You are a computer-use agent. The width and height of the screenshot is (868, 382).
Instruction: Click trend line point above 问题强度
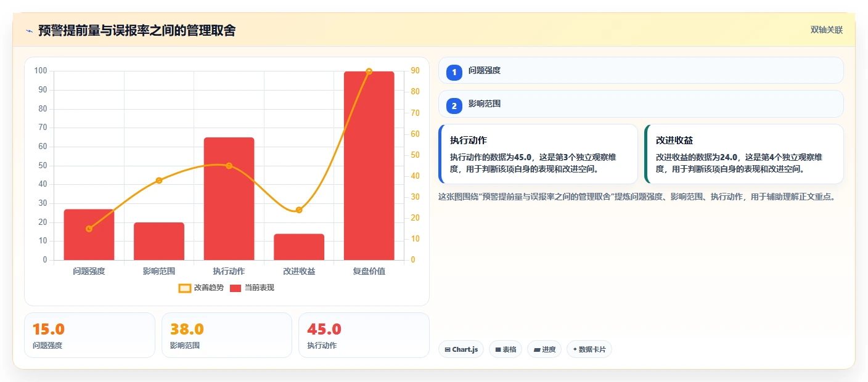click(89, 229)
